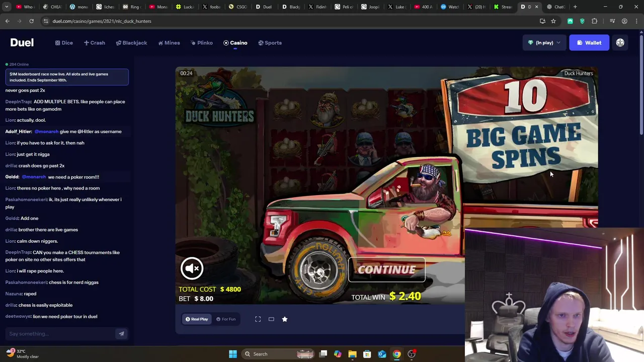Open Microsoft Store from the taskbar
Screen dimensions: 644x362
click(x=367, y=354)
